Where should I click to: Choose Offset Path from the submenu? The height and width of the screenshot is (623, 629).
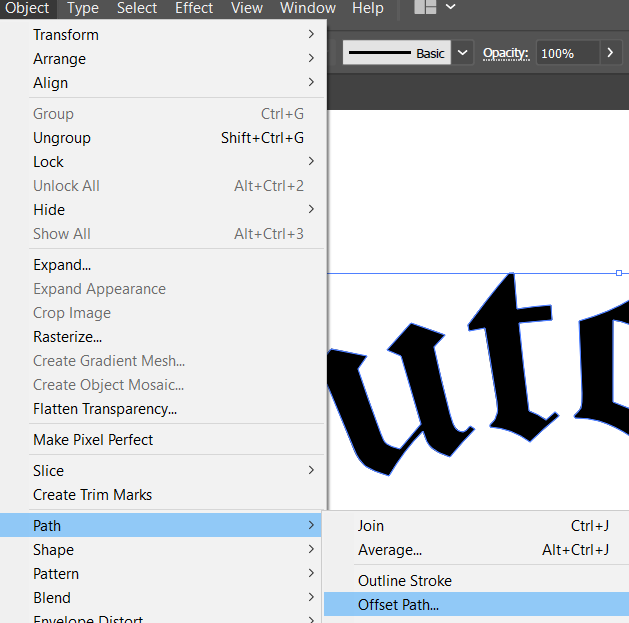(x=398, y=604)
